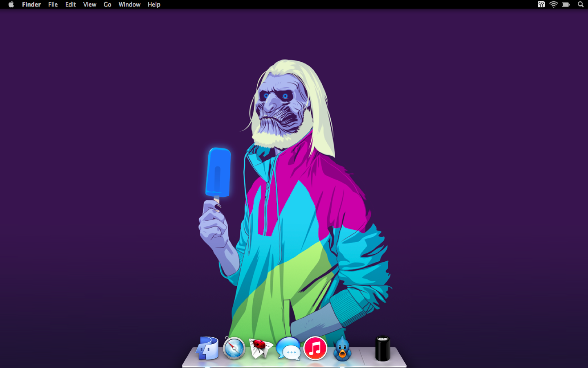The height and width of the screenshot is (368, 588).
Task: Open the Edit menu
Action: coord(71,4)
